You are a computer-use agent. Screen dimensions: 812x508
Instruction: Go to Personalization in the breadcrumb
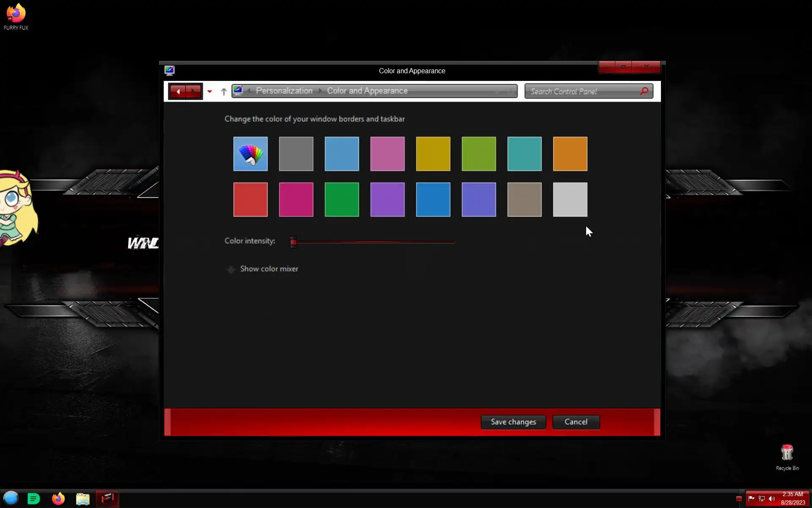[284, 91]
